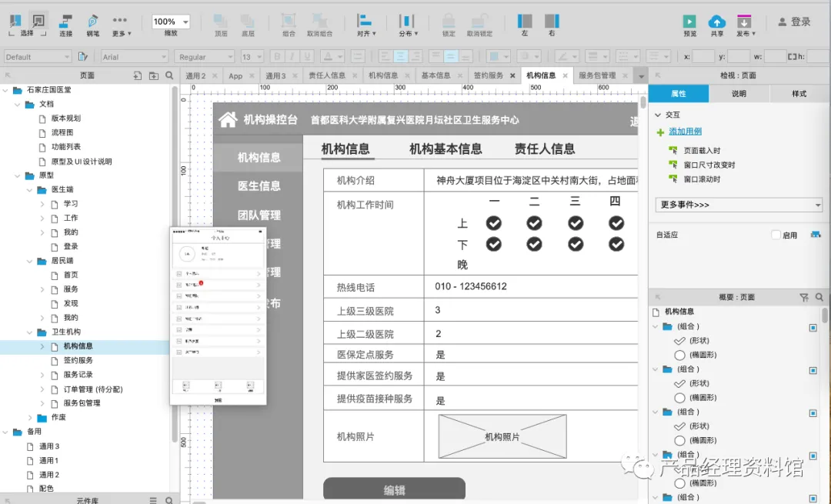831x504 pixels.
Task: Collapse the 医生端 folder in page tree
Action: [30, 190]
